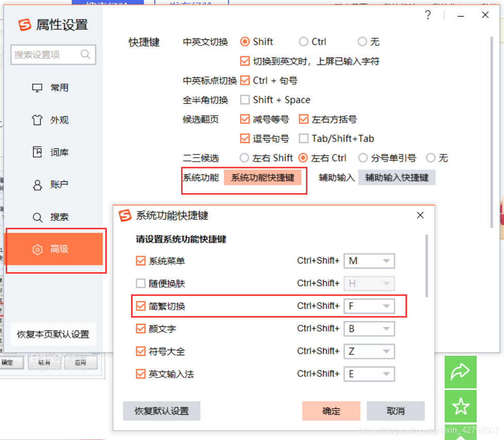Screen dimensions: 504x440
Task: Enable 随便换肤 shortcut checkbox
Action: (140, 283)
